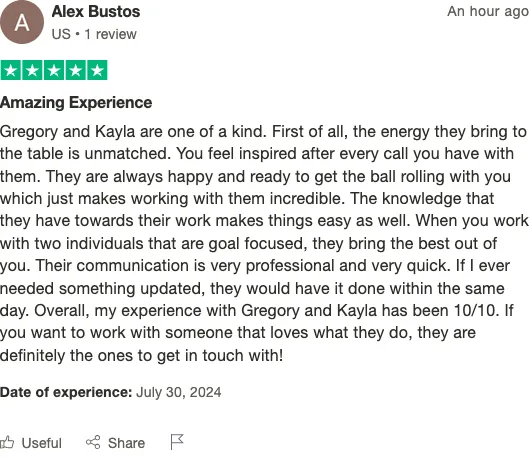Screen dimensions: 530x458
Task: Open the Alex Bustos reviewer profile name
Action: [96, 12]
